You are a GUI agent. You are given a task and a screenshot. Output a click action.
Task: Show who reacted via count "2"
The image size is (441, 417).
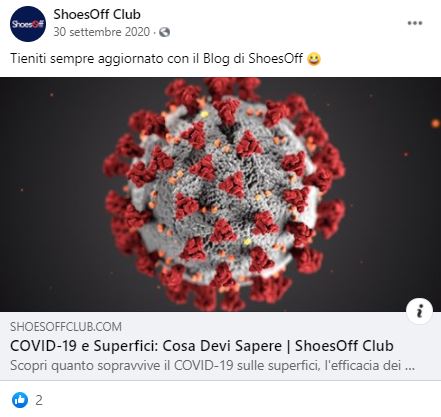(x=39, y=400)
